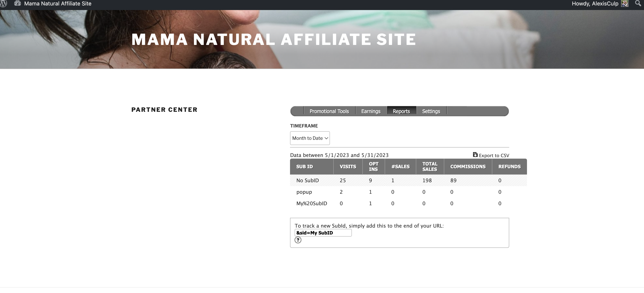Select the No SubID row label
Screen dimensions: 644x293
308,181
